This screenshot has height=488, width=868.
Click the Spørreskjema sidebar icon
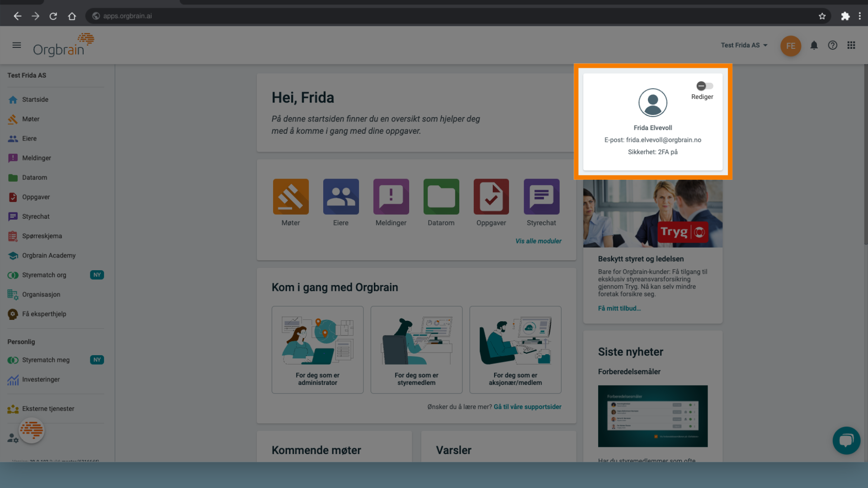click(13, 236)
